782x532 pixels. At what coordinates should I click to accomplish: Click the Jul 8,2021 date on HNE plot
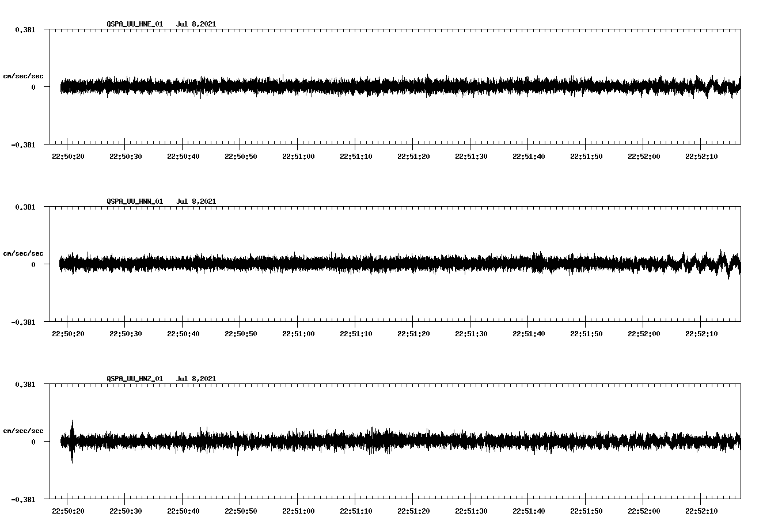click(x=196, y=24)
